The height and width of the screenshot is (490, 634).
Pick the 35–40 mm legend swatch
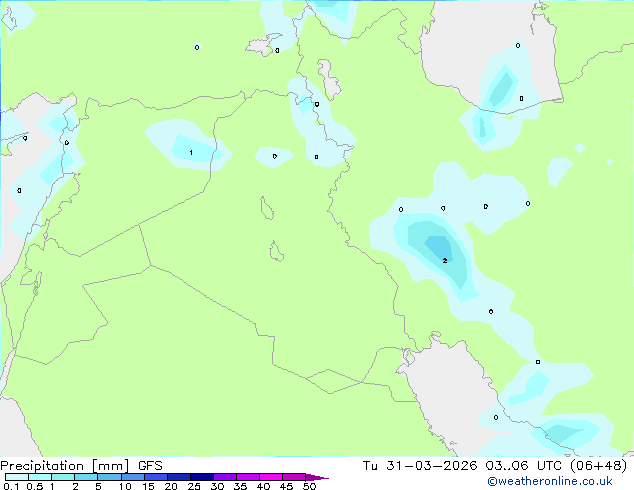click(x=248, y=477)
